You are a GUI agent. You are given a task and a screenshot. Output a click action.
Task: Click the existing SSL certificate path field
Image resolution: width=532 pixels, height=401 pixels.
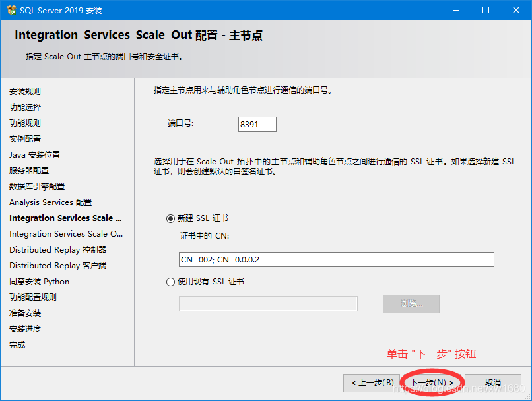click(x=268, y=303)
